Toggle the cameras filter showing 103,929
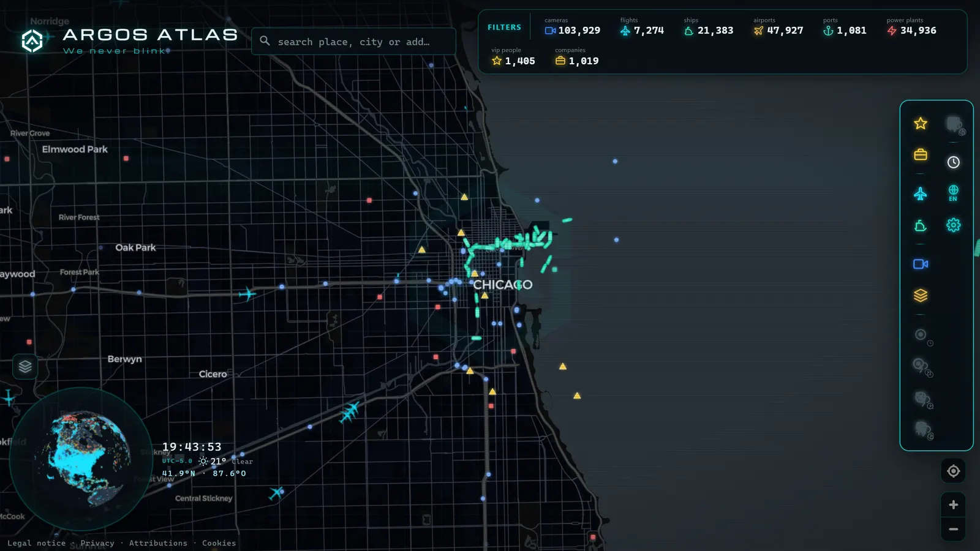The width and height of the screenshot is (980, 551). pos(572,26)
